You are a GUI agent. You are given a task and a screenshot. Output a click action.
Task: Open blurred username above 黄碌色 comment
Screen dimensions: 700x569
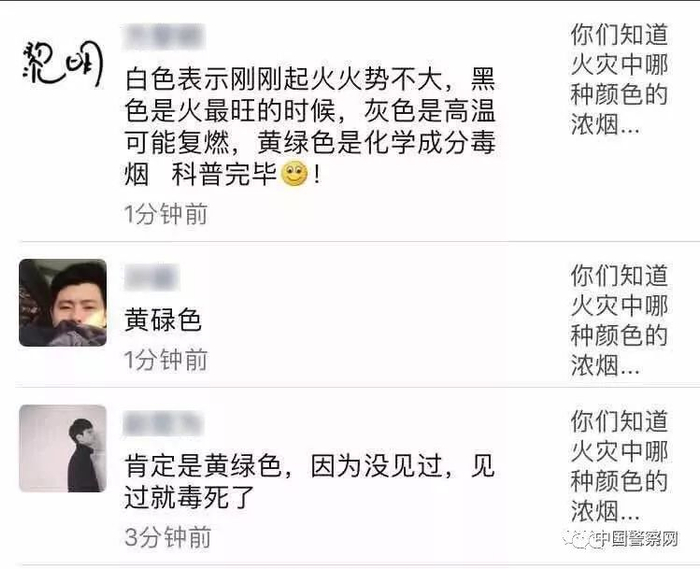pos(152,277)
